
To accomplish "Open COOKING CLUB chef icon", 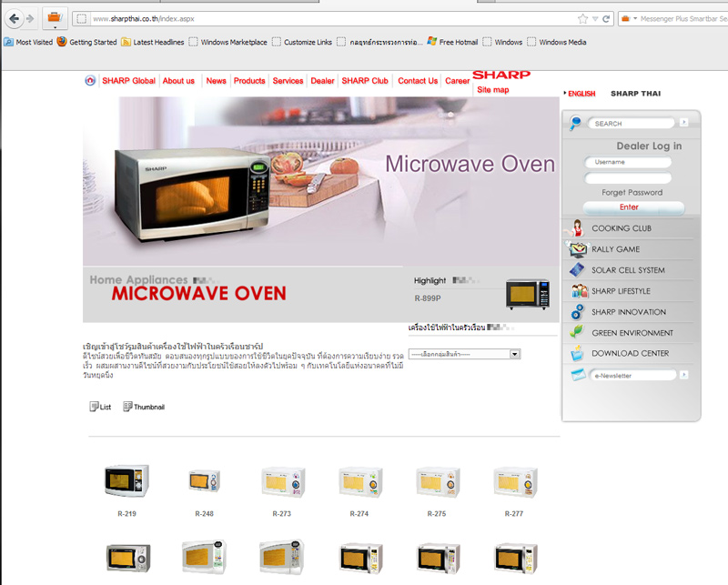I will point(577,228).
